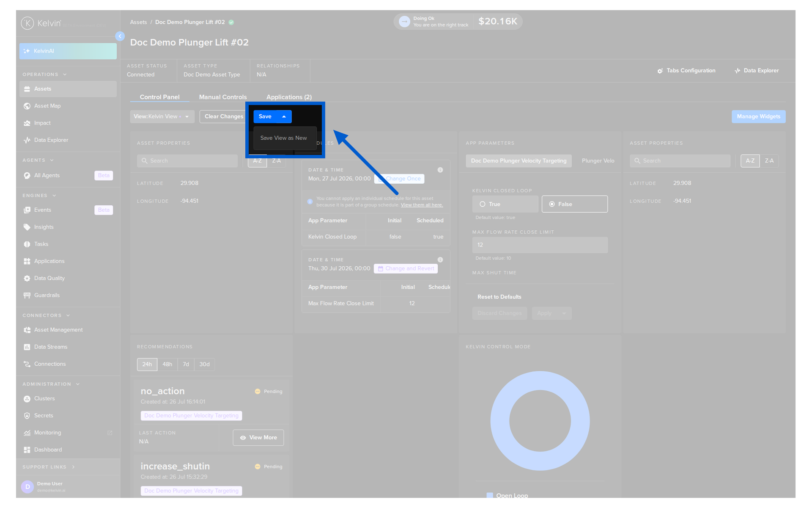The image size is (812, 508).
Task: Sort right Asset Properties A-Z
Action: point(750,161)
